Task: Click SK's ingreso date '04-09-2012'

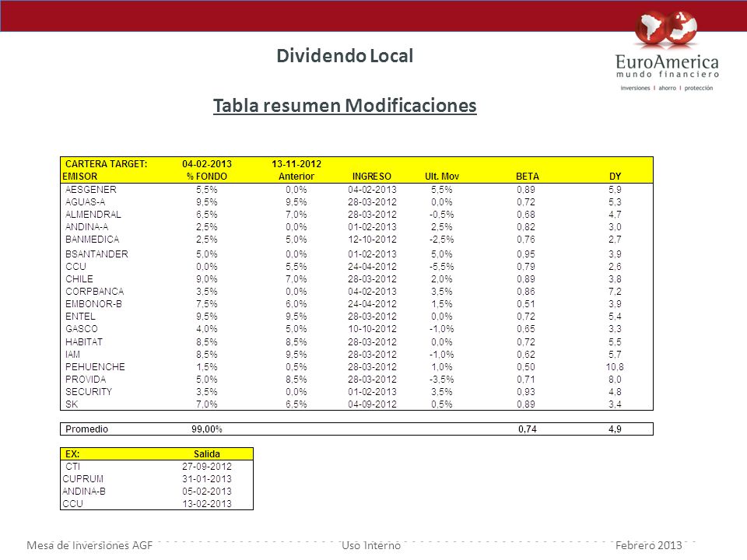Action: pyautogui.click(x=372, y=404)
